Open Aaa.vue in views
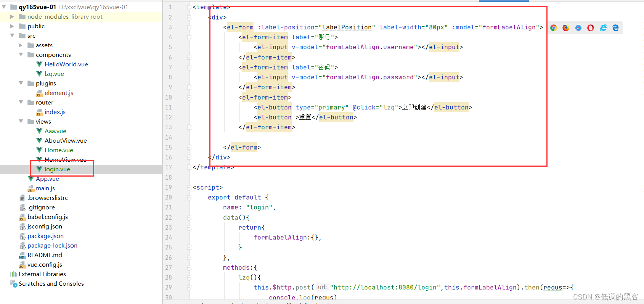 click(55, 131)
